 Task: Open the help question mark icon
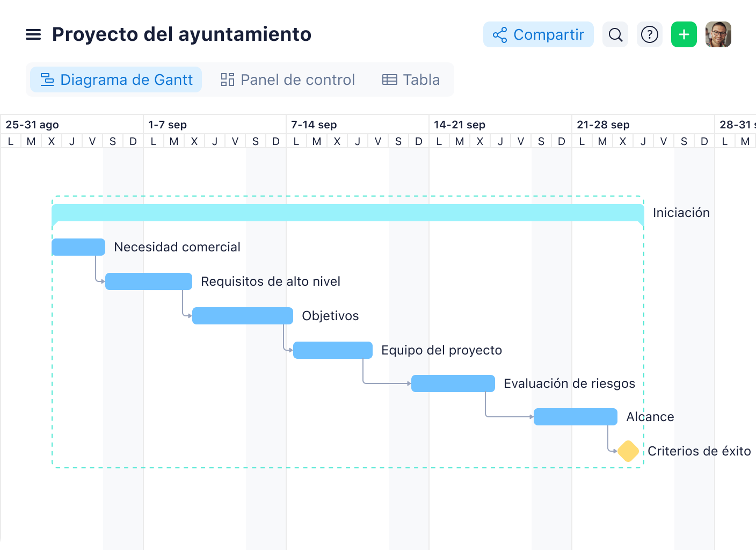650,34
